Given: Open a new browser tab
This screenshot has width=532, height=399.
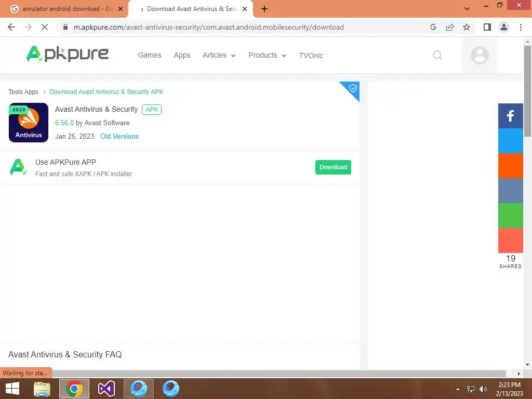Looking at the screenshot, I should 264,9.
